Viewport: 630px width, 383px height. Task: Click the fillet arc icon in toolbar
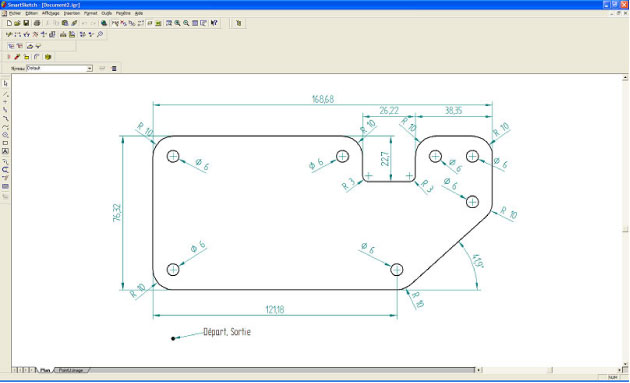[x=37, y=57]
